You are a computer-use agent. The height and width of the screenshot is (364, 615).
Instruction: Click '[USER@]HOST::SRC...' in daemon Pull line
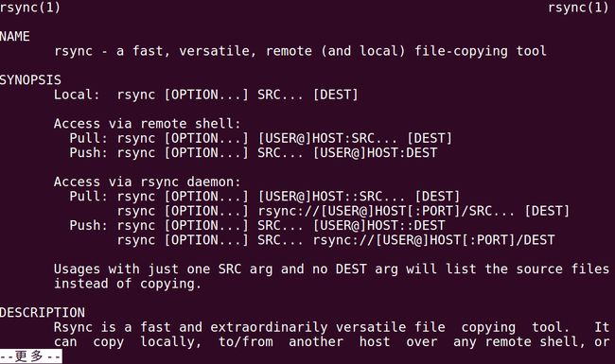(331, 197)
